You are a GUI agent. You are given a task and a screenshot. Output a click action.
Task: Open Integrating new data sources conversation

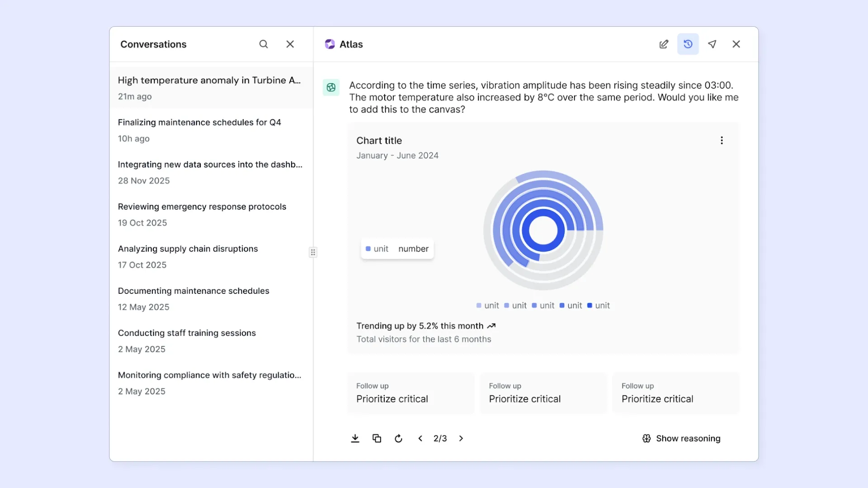pyautogui.click(x=211, y=172)
